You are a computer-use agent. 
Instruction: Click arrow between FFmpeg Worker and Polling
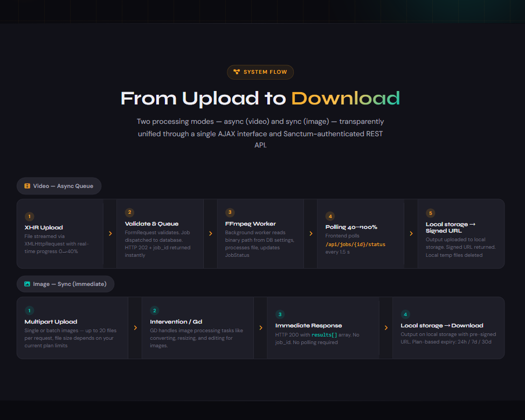(x=310, y=234)
